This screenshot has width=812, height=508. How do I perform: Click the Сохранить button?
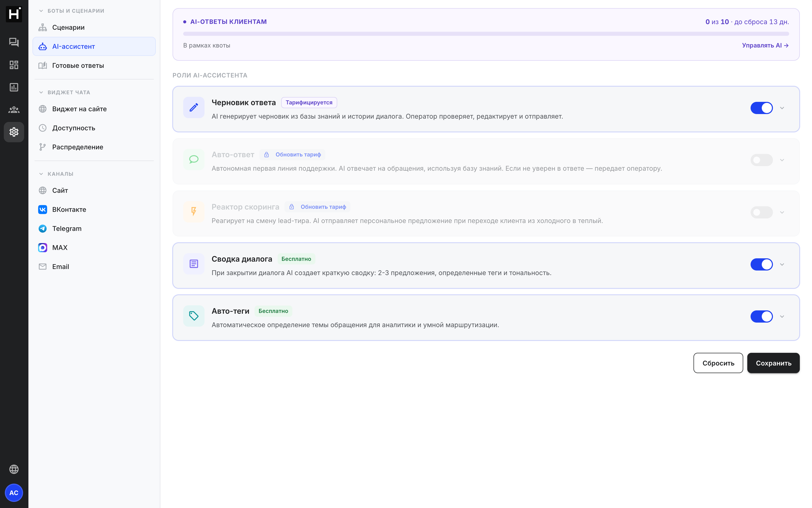point(773,363)
